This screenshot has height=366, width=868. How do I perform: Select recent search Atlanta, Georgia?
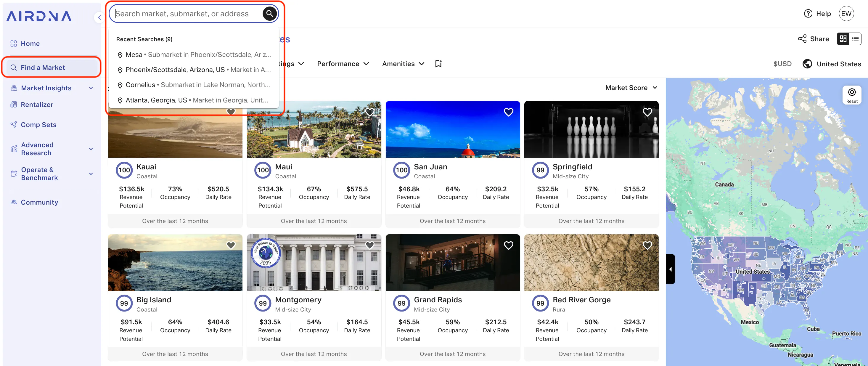click(194, 100)
